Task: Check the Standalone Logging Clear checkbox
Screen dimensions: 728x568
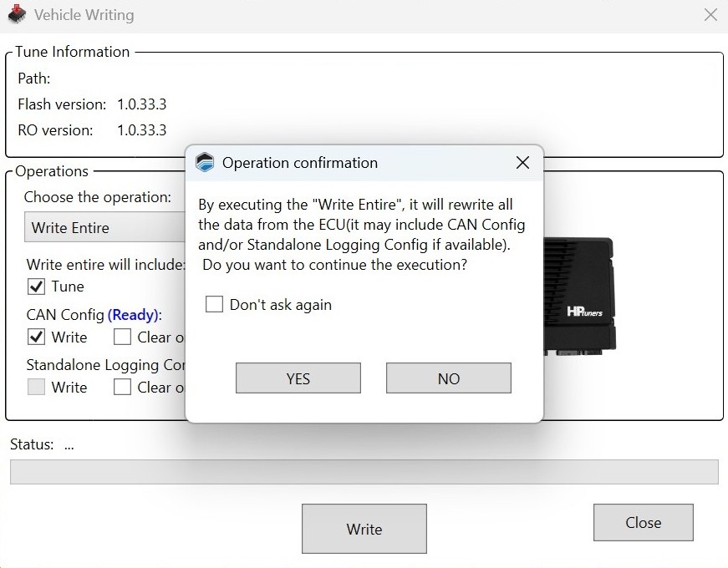Action: (123, 388)
